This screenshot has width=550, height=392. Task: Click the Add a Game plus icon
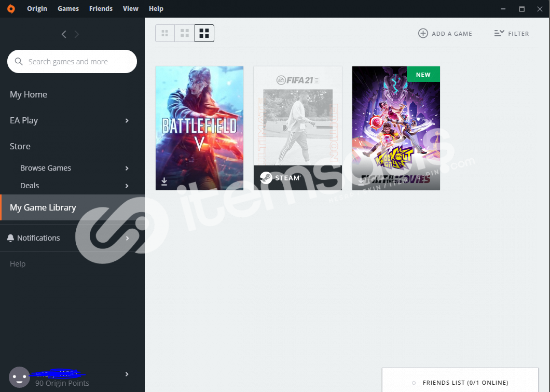423,33
